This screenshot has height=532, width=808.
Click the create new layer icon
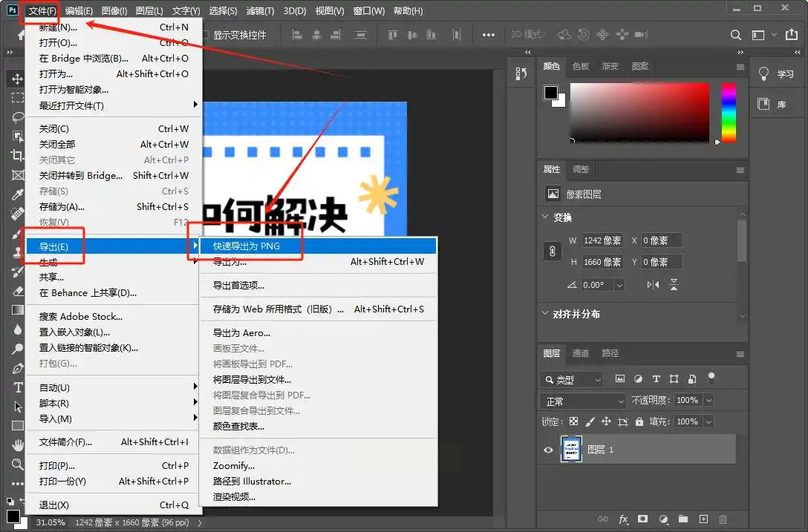coord(703,519)
